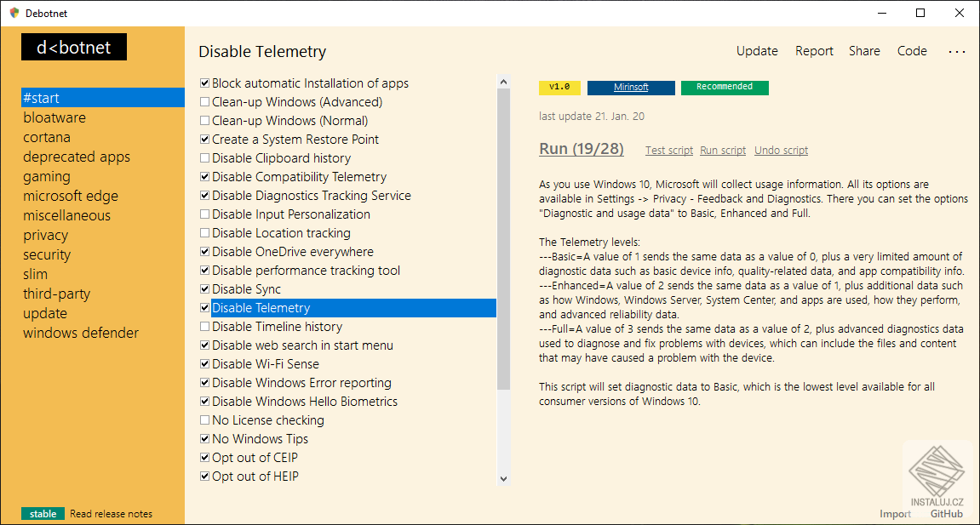Open the windows defender category
The width and height of the screenshot is (980, 525).
coord(81,333)
